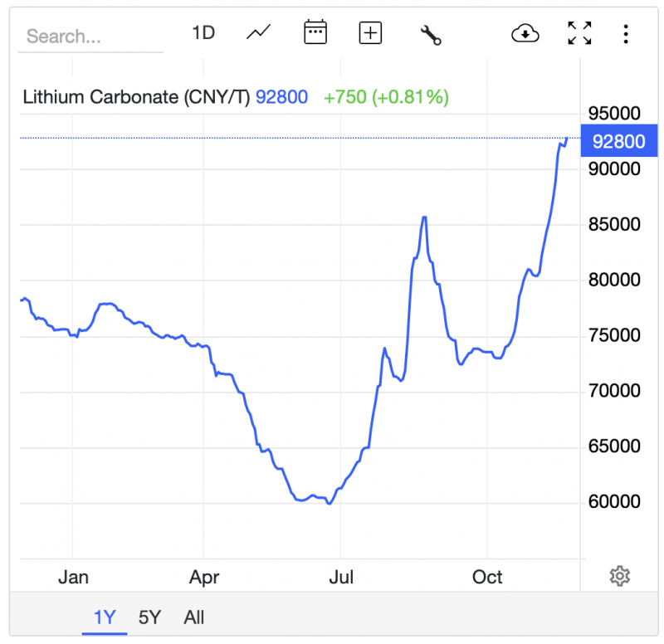
Task: Show the All time range
Action: click(194, 617)
